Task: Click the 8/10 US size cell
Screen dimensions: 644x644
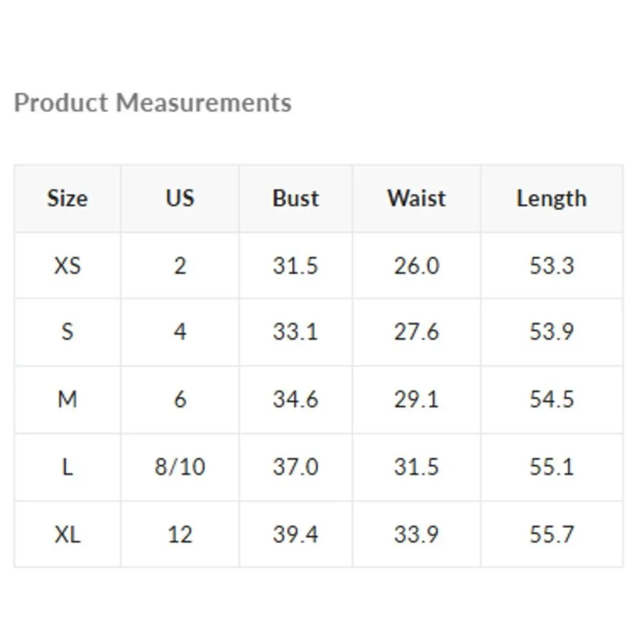Action: tap(180, 467)
